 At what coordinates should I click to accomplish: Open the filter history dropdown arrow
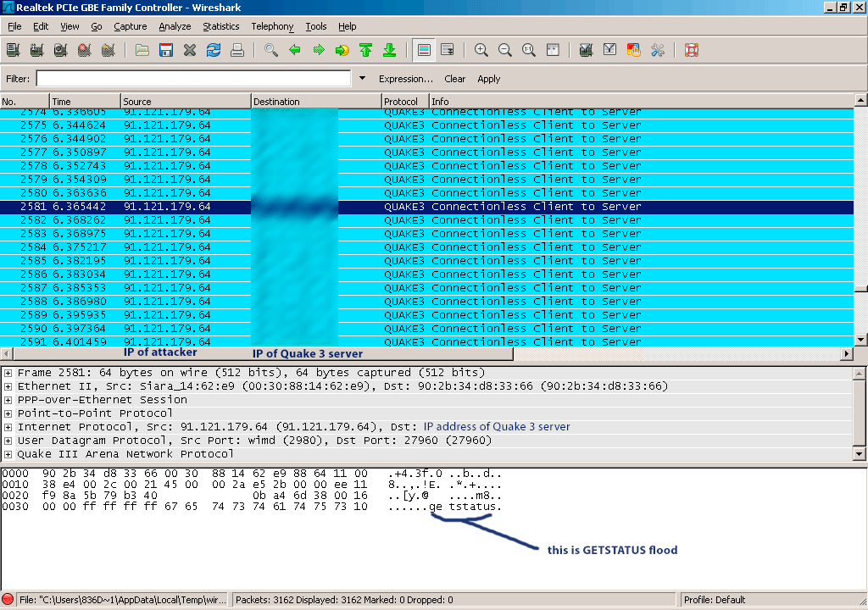[x=362, y=79]
